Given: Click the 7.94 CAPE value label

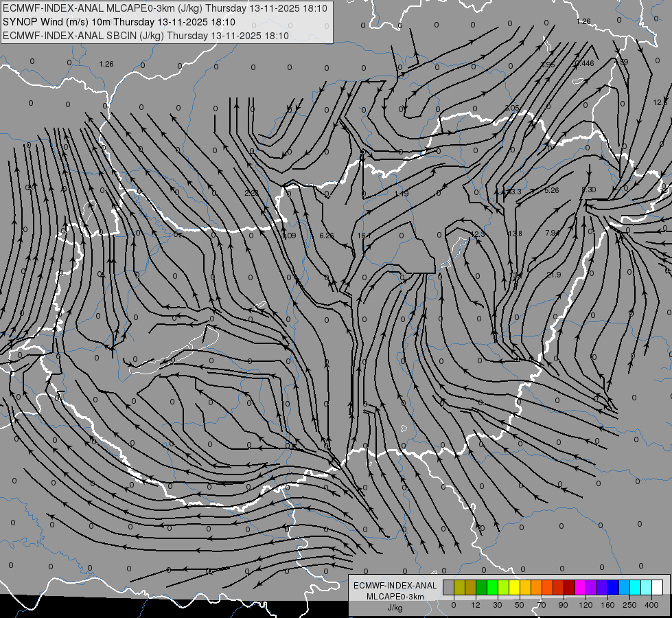Looking at the screenshot, I should (552, 233).
